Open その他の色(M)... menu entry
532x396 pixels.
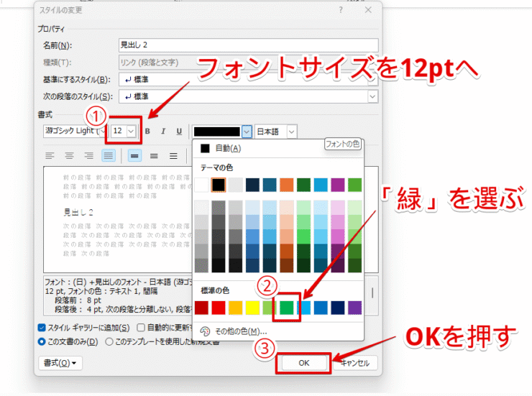pyautogui.click(x=240, y=331)
